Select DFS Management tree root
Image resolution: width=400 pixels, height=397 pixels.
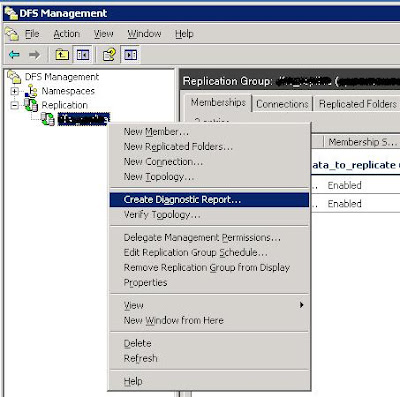[x=62, y=77]
